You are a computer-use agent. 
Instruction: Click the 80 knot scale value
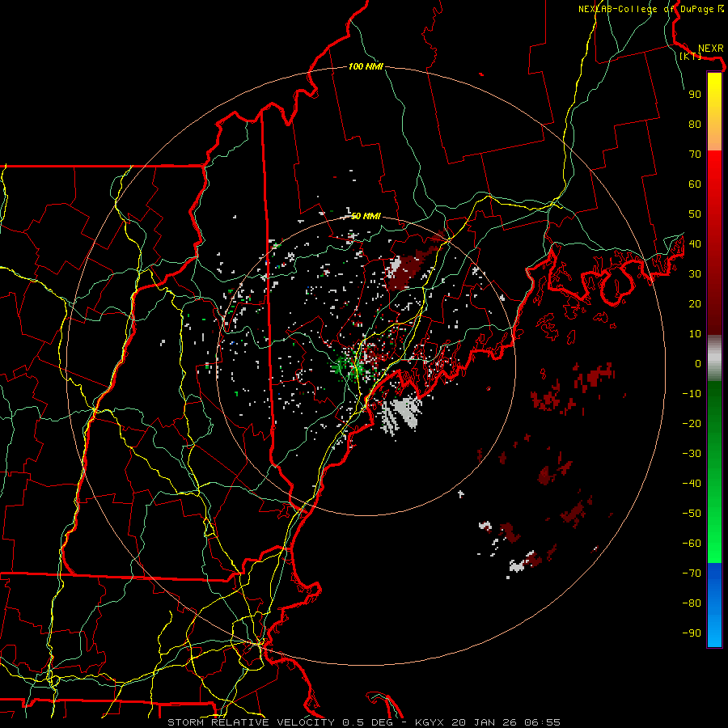pyautogui.click(x=695, y=125)
